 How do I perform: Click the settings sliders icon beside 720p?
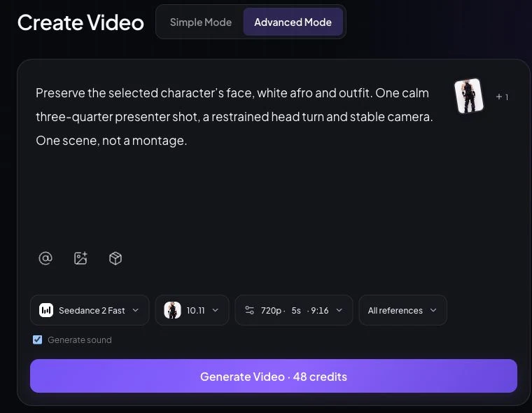[x=249, y=310]
